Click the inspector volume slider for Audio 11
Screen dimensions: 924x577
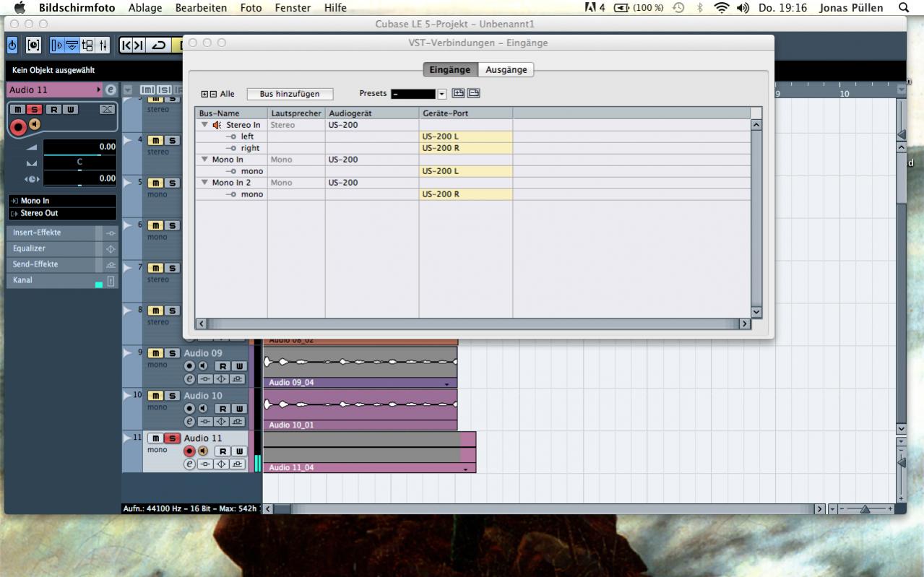(79, 147)
